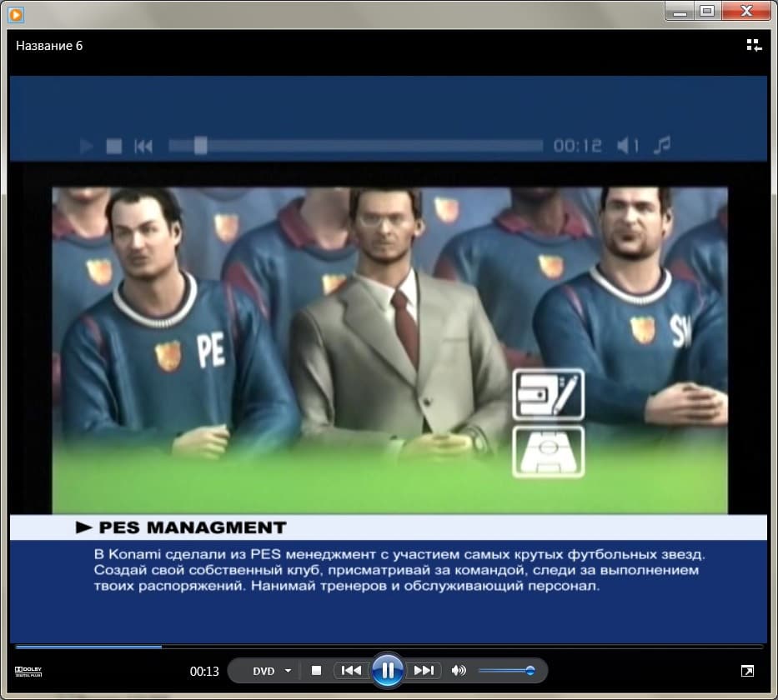Maximize the media player window
The image size is (778, 700).
tap(707, 11)
